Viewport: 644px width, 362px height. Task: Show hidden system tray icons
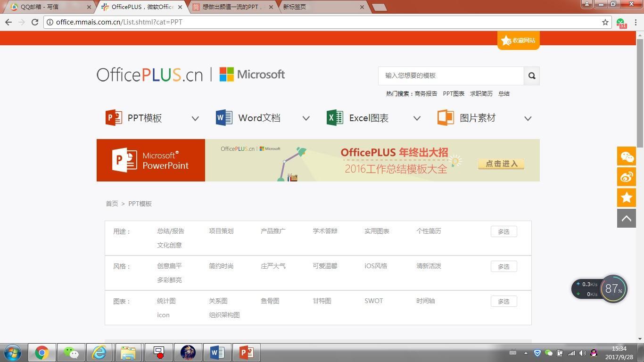tap(526, 353)
